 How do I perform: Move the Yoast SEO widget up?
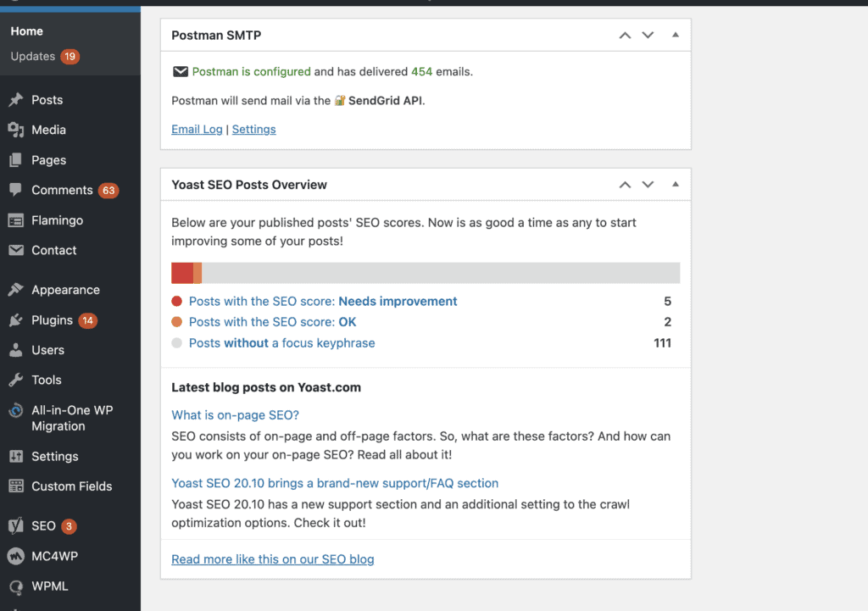pos(625,184)
